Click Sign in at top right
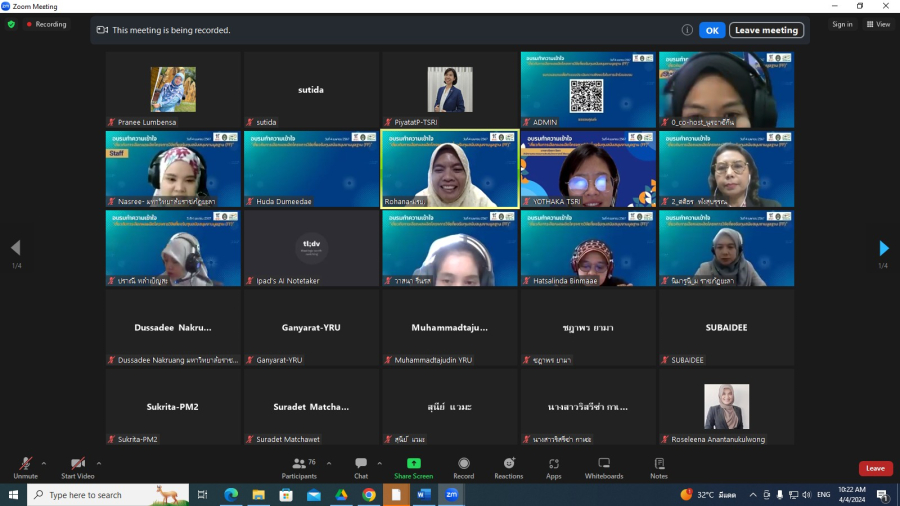900x506 pixels. (x=842, y=24)
